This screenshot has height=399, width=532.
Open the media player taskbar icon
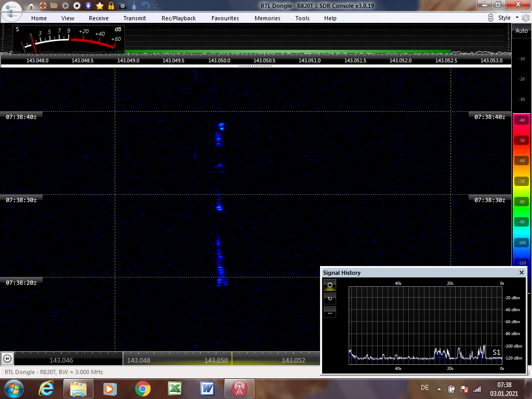click(110, 389)
